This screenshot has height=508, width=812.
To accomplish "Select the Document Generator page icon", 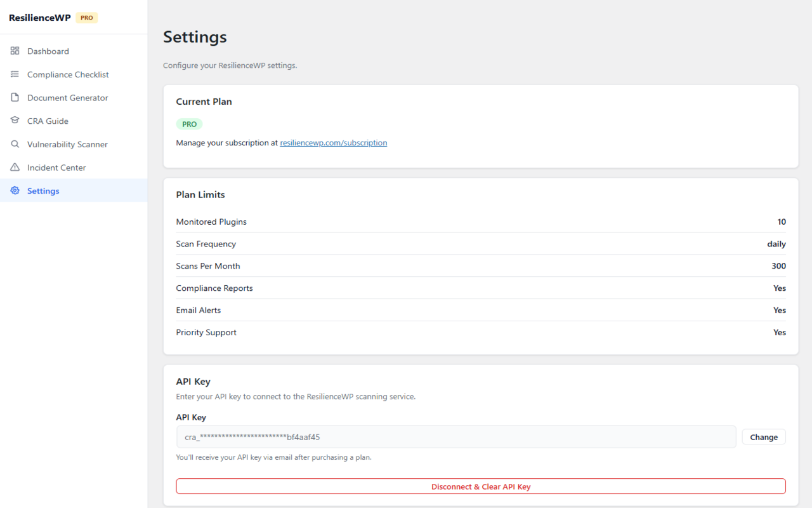I will (14, 97).
